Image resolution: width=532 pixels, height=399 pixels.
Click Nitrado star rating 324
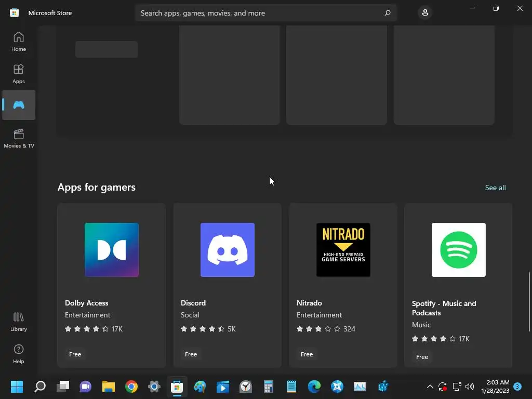[326, 329]
